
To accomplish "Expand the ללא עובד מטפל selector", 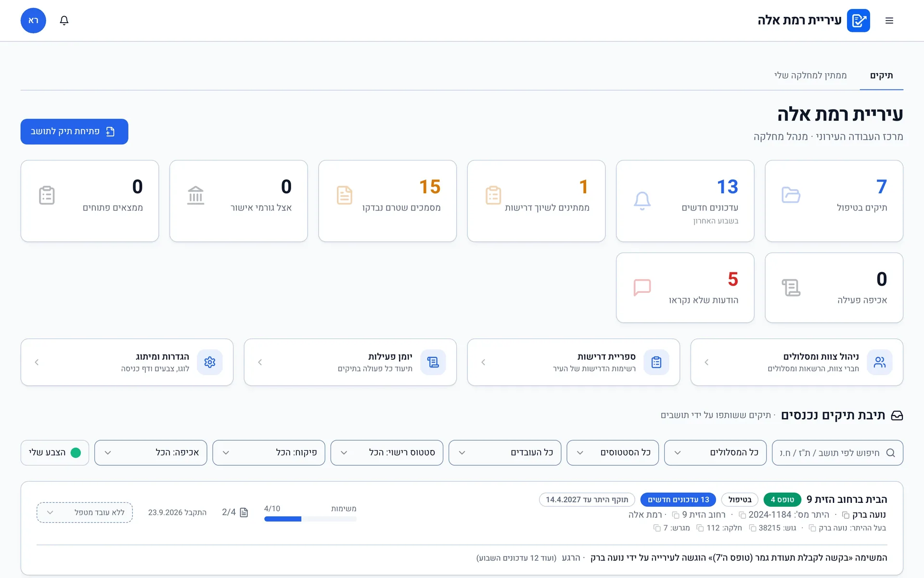I will (x=85, y=512).
